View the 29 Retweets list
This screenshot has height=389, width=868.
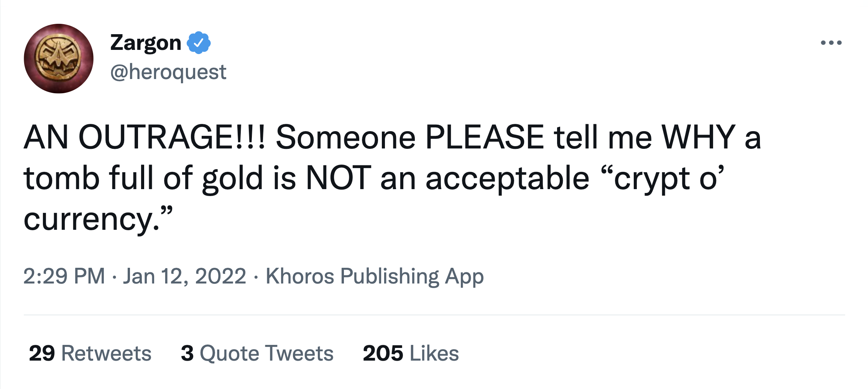click(x=90, y=353)
